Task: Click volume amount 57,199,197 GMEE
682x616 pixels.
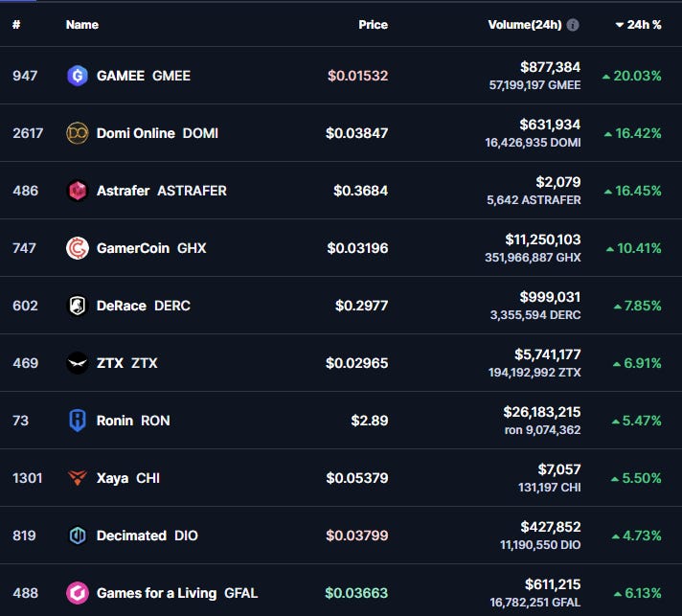Action: point(535,85)
